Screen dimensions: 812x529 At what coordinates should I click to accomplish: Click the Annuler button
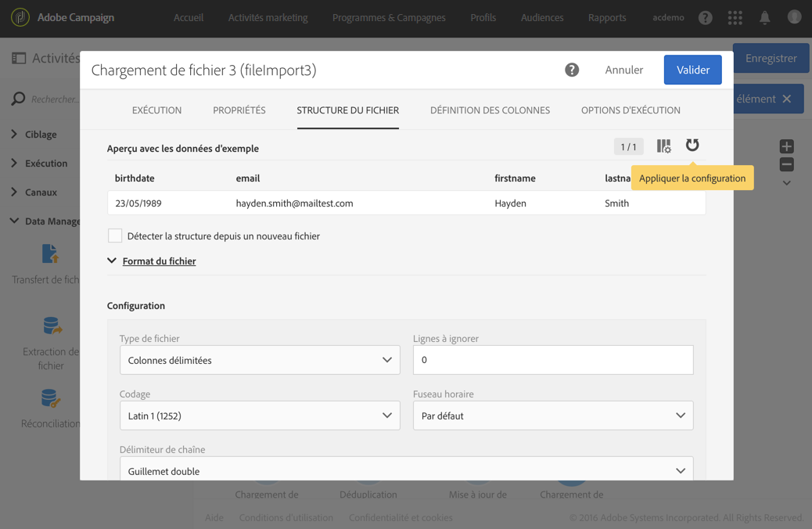point(623,70)
